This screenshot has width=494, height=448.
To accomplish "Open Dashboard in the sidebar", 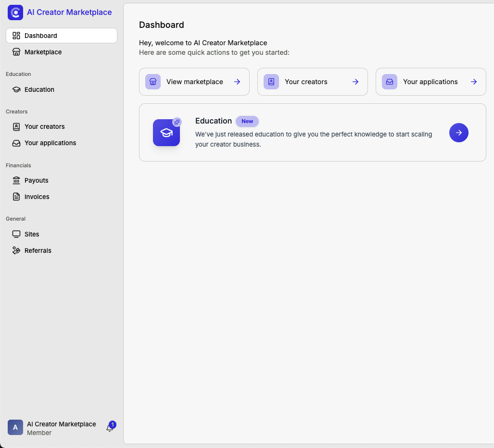I will click(x=41, y=36).
